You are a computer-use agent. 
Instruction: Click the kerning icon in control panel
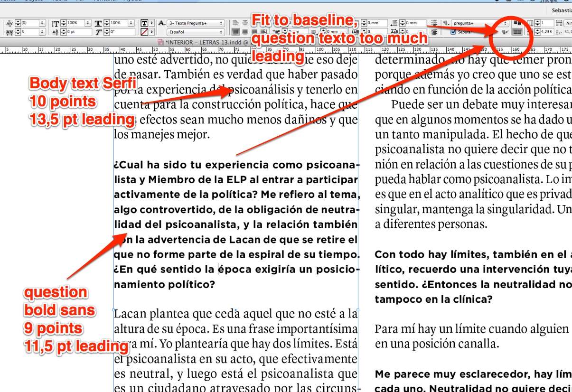9,23
